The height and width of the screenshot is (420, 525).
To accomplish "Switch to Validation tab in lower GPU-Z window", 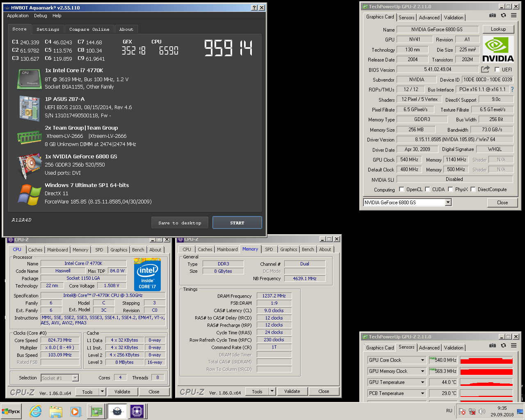I will tap(454, 347).
